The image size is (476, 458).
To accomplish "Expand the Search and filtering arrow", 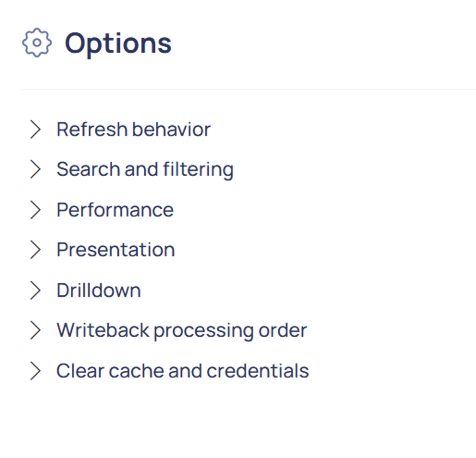I will click(x=35, y=170).
